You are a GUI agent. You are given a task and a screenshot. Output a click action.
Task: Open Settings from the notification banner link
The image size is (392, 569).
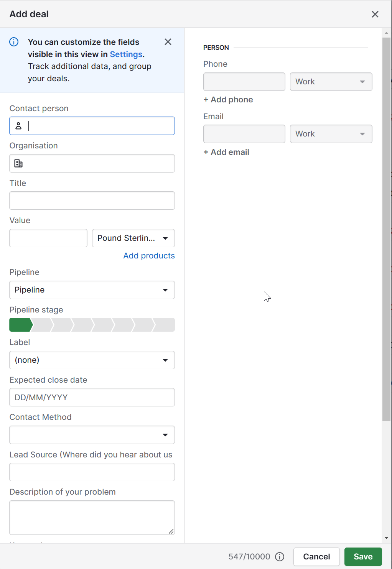pos(126,54)
